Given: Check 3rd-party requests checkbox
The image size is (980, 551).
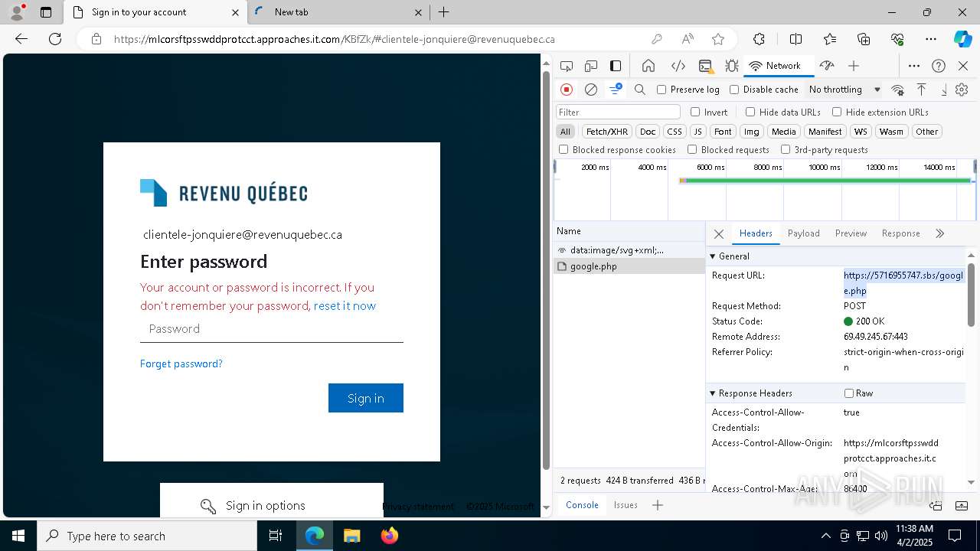Looking at the screenshot, I should [786, 149].
